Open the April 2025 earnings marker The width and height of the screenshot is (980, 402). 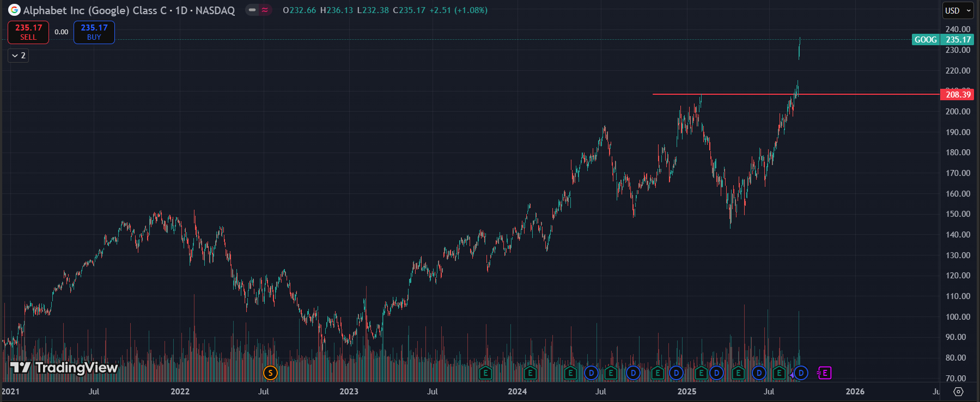click(x=738, y=373)
